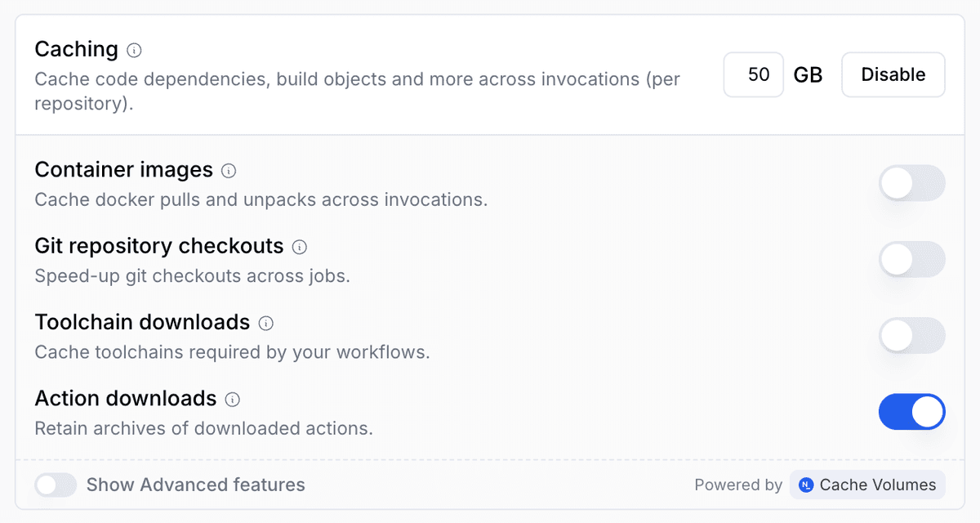The image size is (980, 523).
Task: Click the Disable caching button
Action: [x=893, y=74]
